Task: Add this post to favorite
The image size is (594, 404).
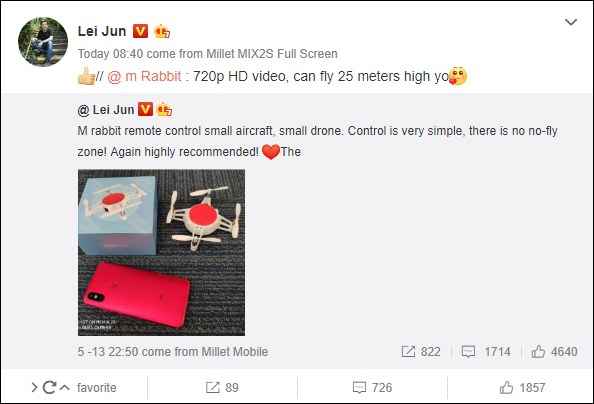Action: tap(97, 388)
